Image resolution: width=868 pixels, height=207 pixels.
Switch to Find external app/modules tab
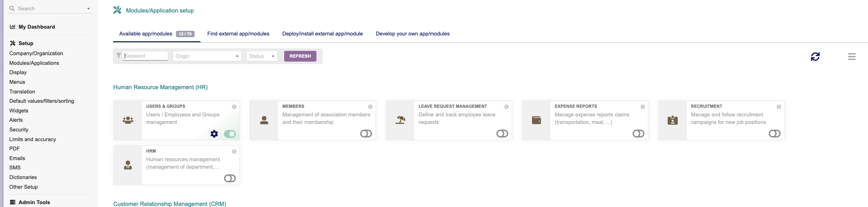(x=238, y=34)
